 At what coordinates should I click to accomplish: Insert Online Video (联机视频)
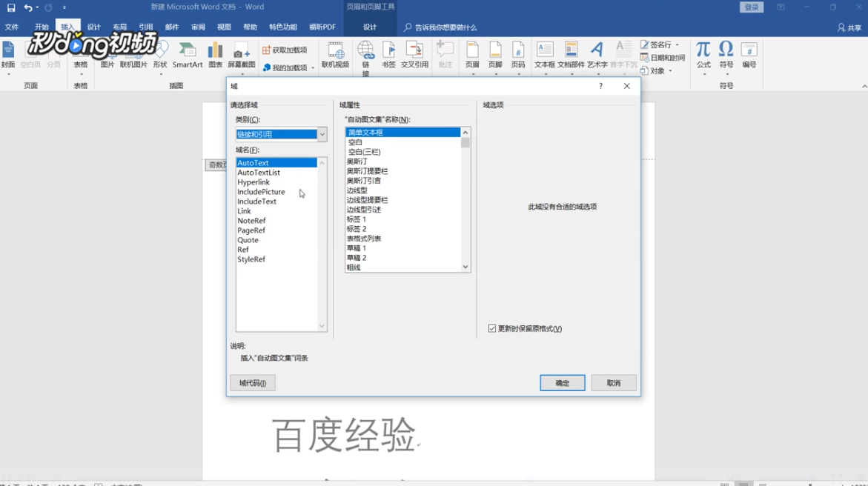pyautogui.click(x=336, y=56)
